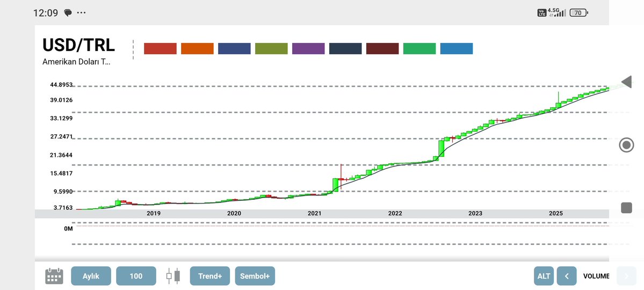Select the light blue color swatch
644x290 pixels.
click(x=457, y=48)
